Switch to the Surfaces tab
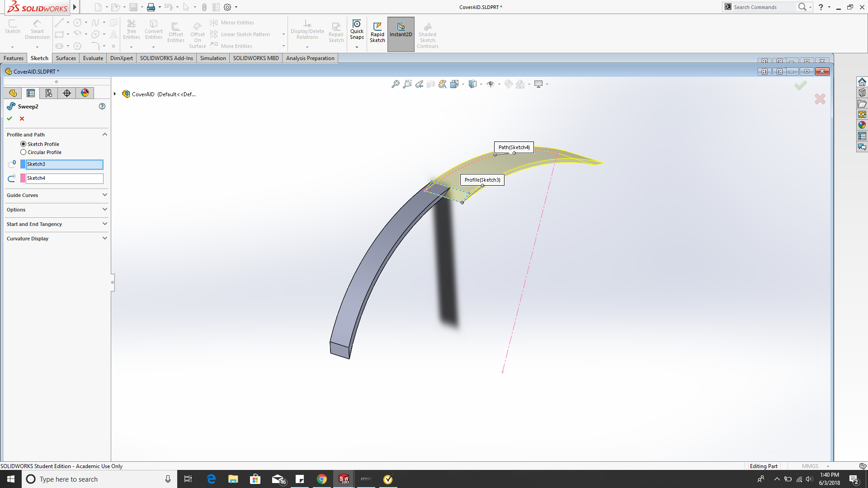This screenshot has width=868, height=488. point(66,58)
